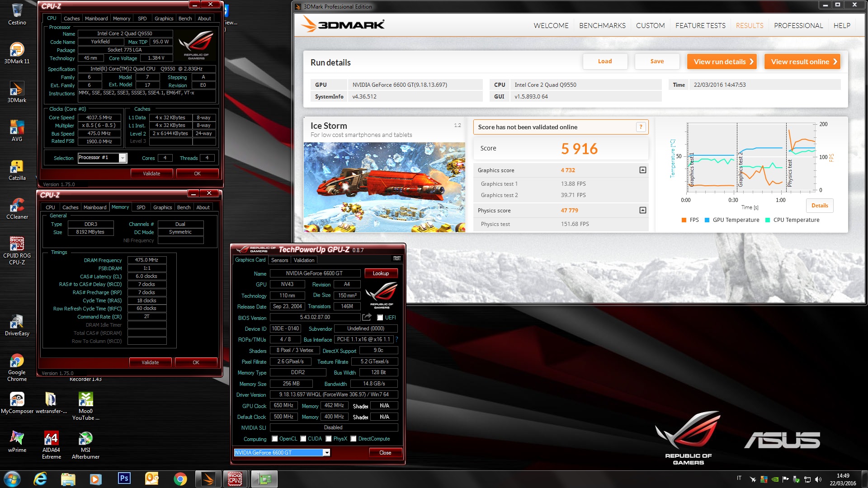Toggle the DirectCompute checkbox in GPU-Z

click(x=354, y=439)
